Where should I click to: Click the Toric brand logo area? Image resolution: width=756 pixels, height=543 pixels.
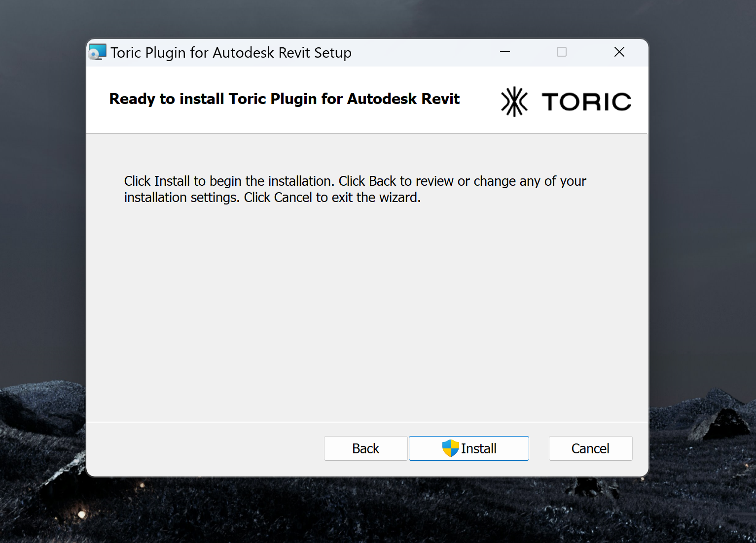click(x=565, y=102)
